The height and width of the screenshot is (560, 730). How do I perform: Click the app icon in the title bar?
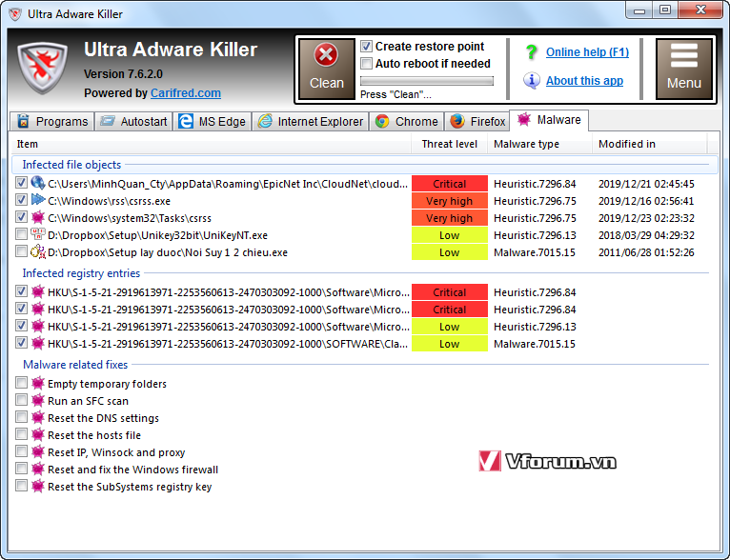(15, 14)
